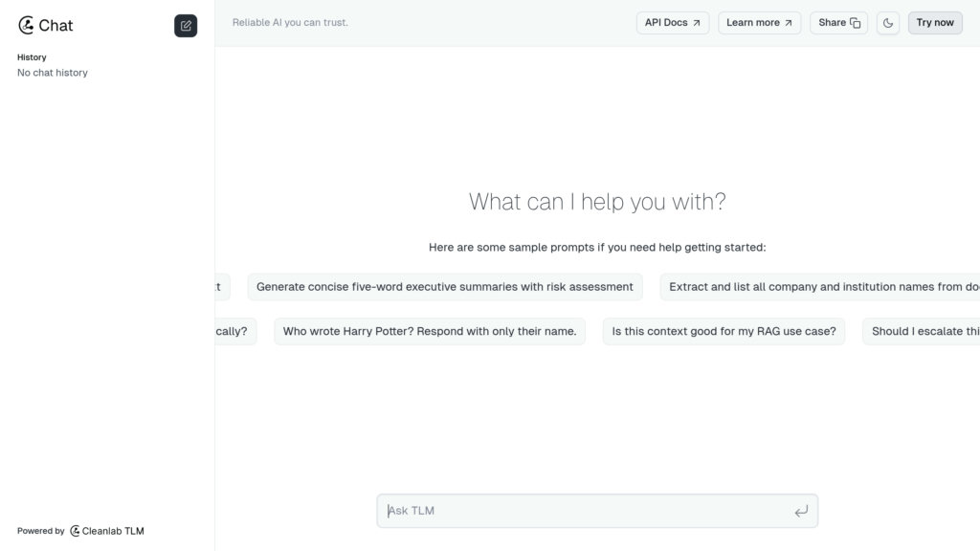
Task: Select the Should I escalate sample prompt
Action: click(x=922, y=331)
